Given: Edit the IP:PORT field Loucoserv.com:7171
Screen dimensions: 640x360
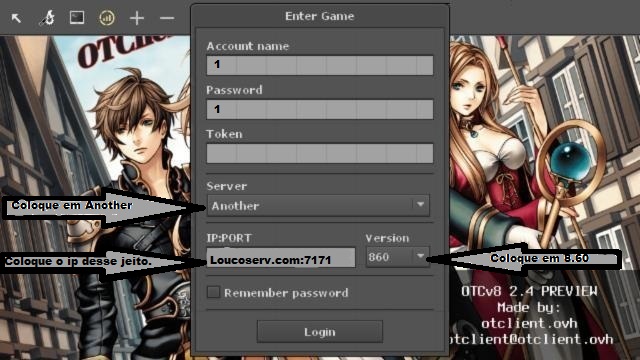Looking at the screenshot, I should click(281, 258).
